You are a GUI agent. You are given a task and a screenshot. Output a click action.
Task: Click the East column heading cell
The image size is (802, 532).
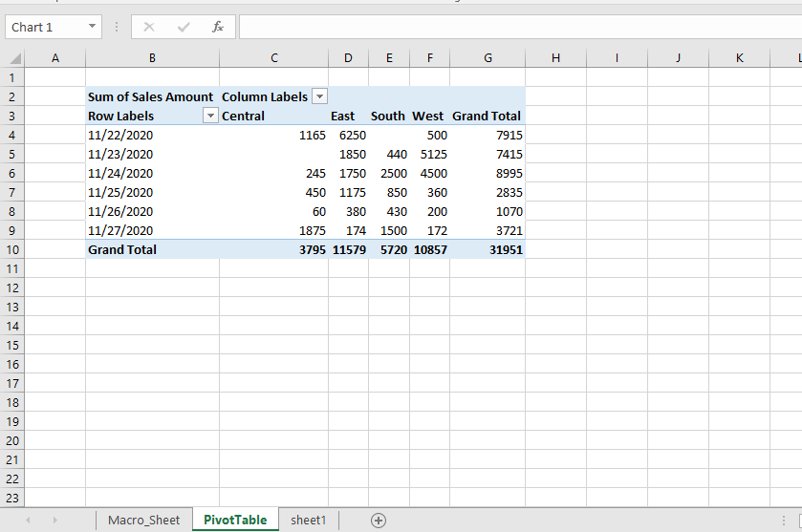point(348,116)
